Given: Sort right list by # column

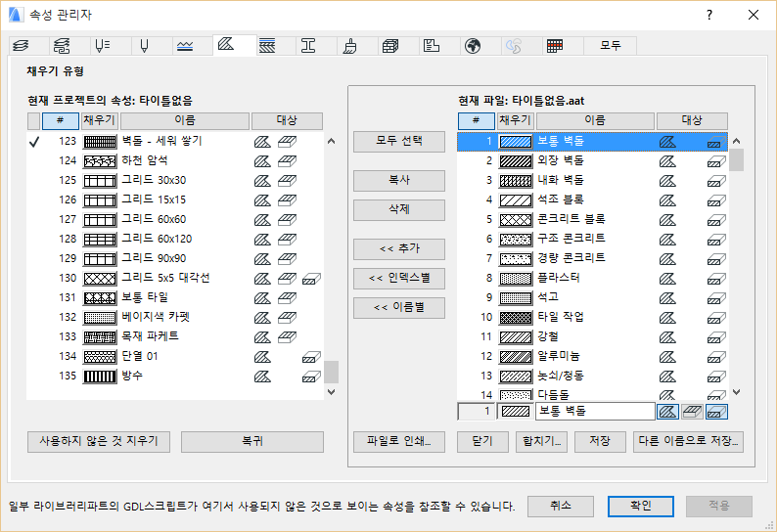Looking at the screenshot, I should point(477,120).
